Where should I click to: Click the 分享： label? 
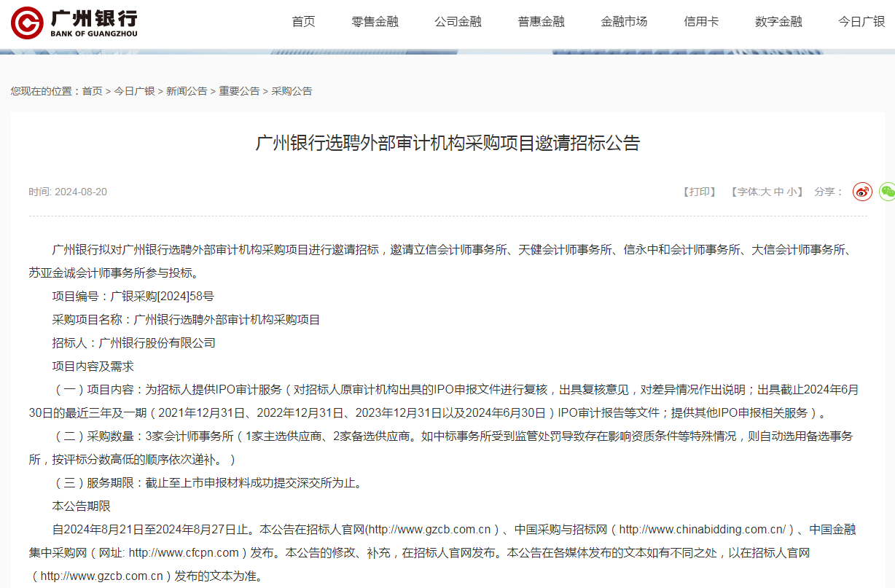point(829,192)
